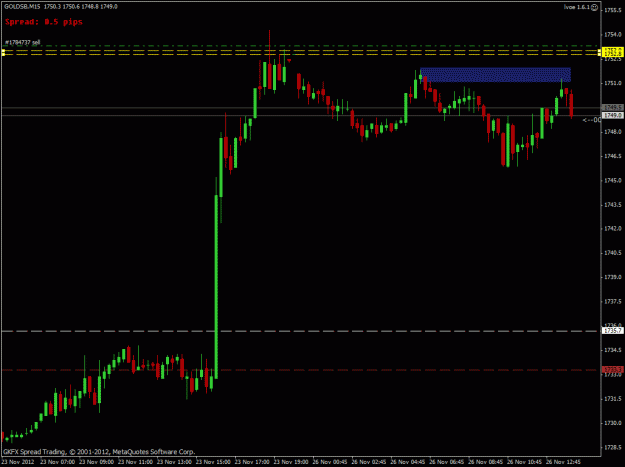Click the 1737.5 price axis value

coord(613,302)
